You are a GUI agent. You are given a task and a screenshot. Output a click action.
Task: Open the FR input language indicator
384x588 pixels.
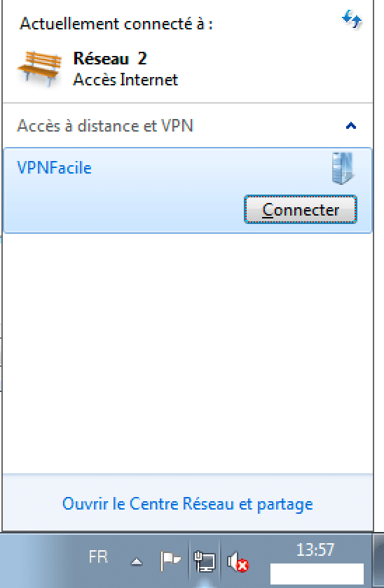(x=98, y=557)
